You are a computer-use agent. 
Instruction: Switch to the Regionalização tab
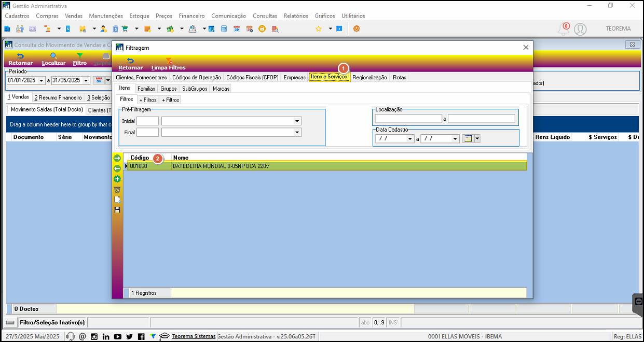click(x=369, y=77)
